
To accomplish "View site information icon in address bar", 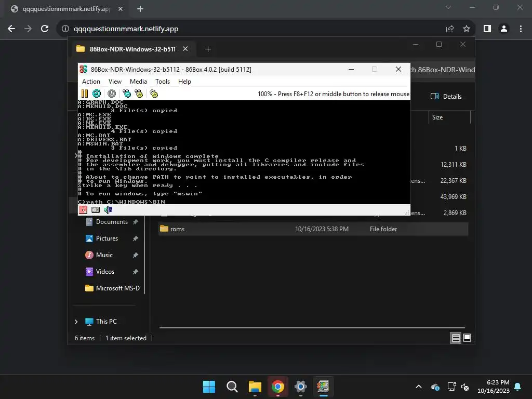I will pos(65,29).
